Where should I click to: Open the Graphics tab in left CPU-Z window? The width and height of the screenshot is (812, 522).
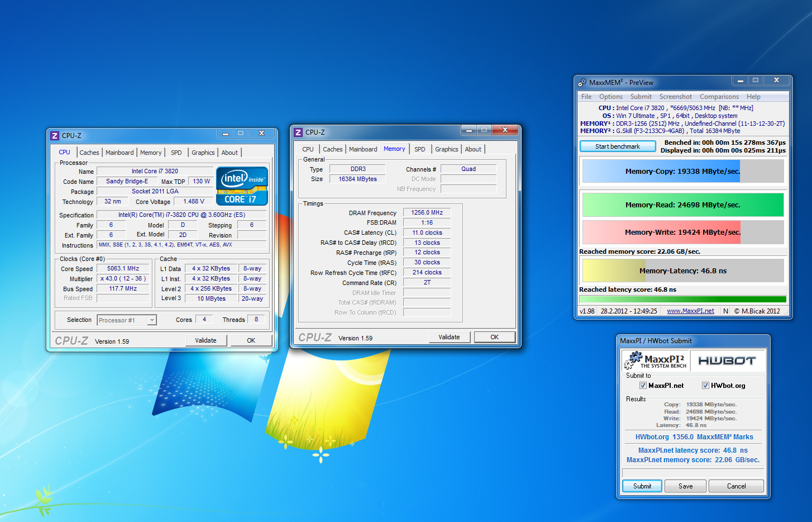tap(203, 153)
